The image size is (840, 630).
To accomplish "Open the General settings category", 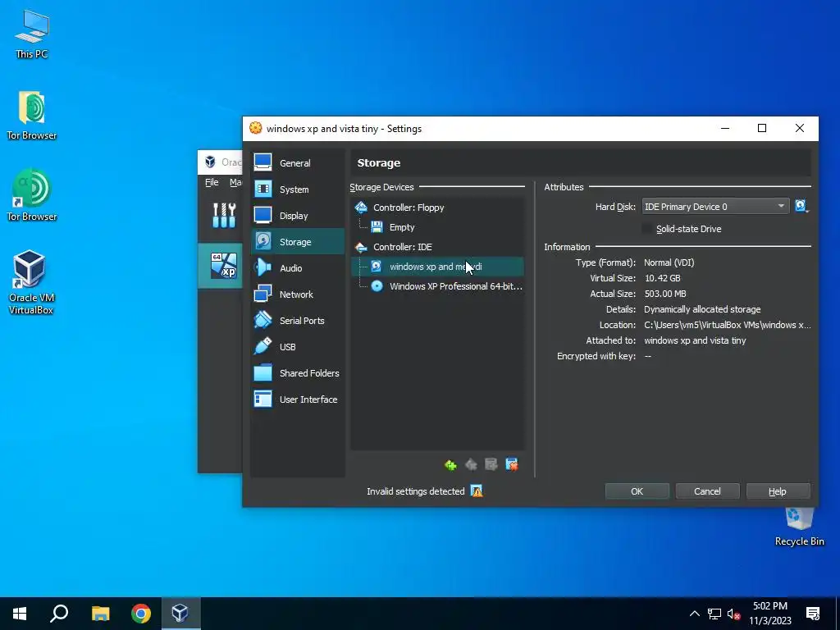I will point(297,163).
